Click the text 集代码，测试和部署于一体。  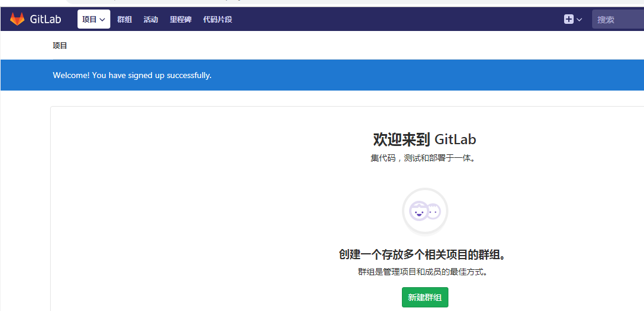coord(423,158)
